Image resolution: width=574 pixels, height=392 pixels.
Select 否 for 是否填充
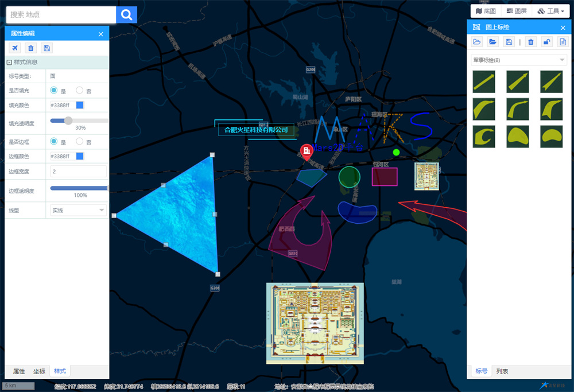pos(80,90)
